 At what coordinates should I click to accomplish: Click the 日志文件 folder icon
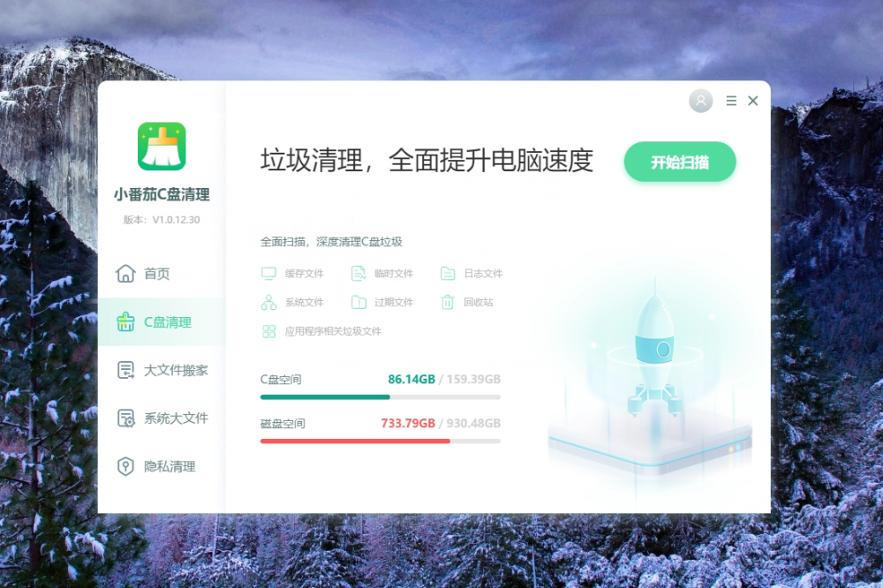pyautogui.click(x=448, y=274)
